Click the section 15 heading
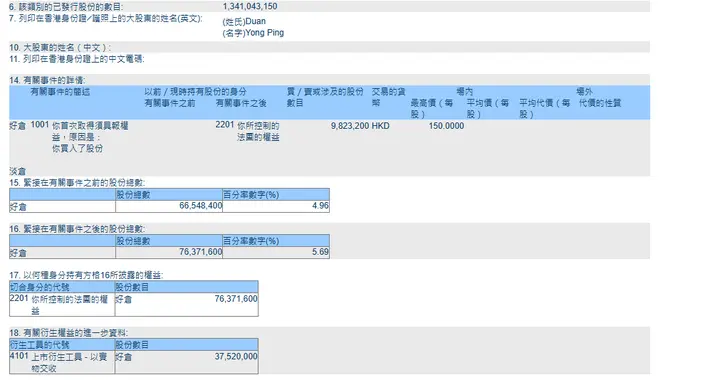 77,183
